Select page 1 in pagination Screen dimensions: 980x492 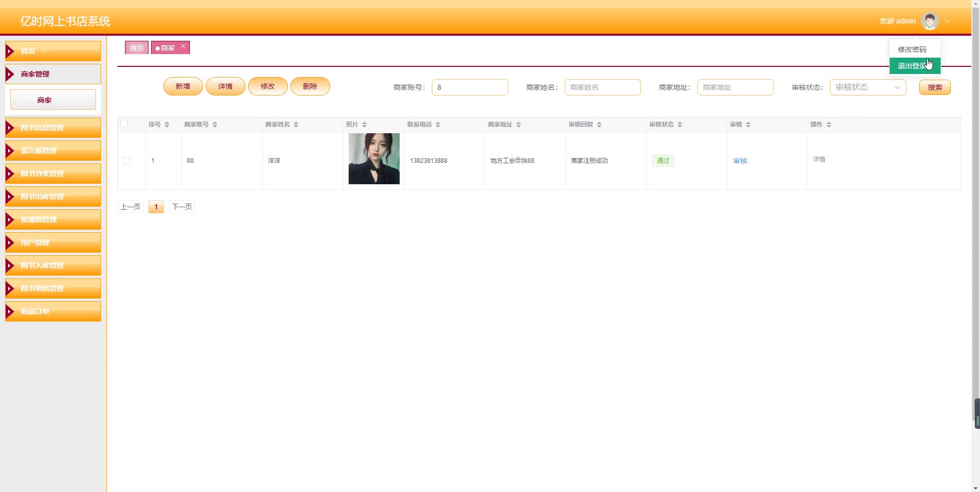[x=156, y=207]
